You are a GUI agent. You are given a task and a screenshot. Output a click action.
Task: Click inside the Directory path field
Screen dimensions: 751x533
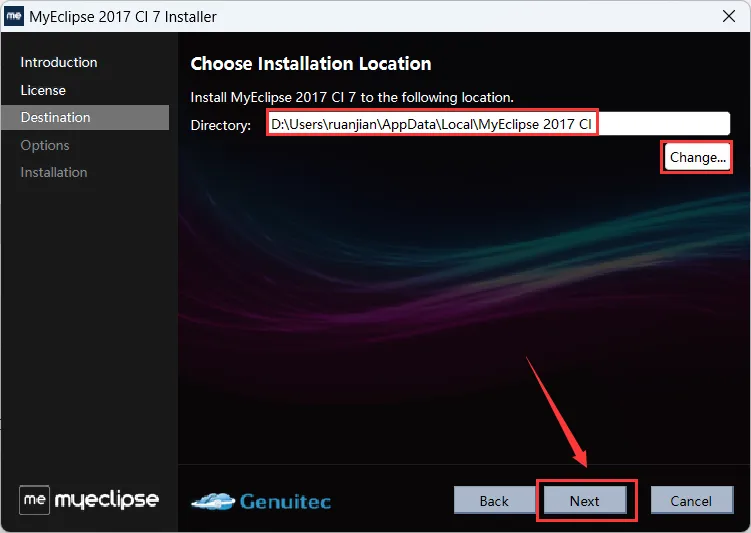[498, 124]
